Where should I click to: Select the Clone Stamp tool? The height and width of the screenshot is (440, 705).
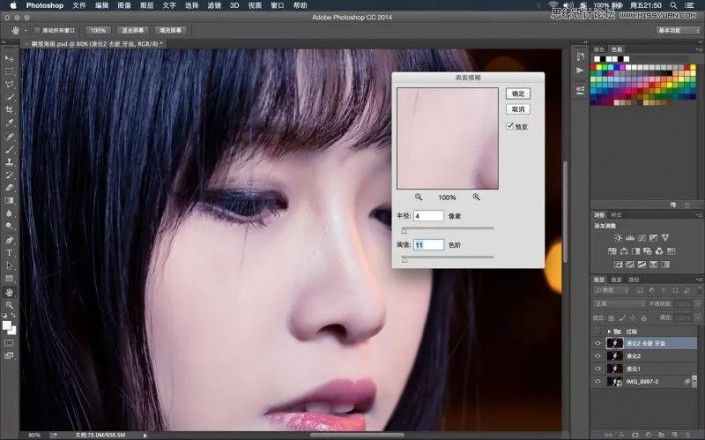coord(9,162)
